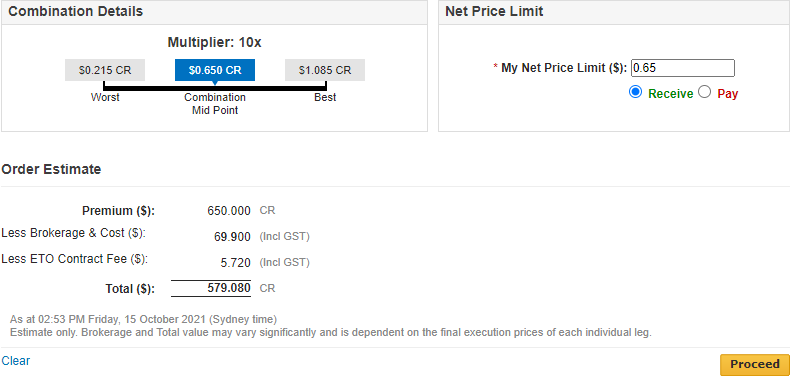
Task: Click the My Net Price Limit input field
Action: (x=683, y=68)
